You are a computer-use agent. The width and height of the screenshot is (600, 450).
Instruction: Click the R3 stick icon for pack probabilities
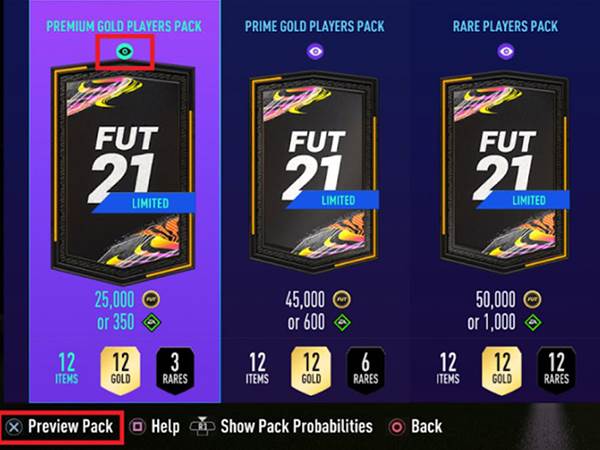pos(202,426)
